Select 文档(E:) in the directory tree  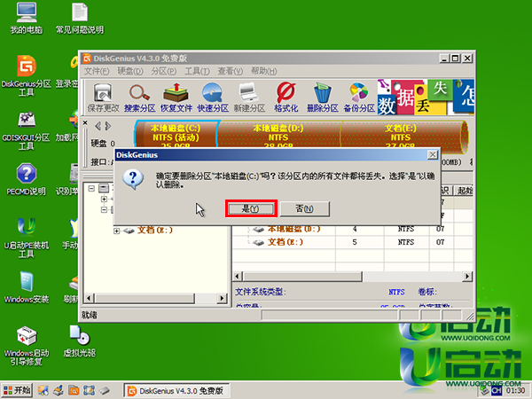click(x=154, y=230)
